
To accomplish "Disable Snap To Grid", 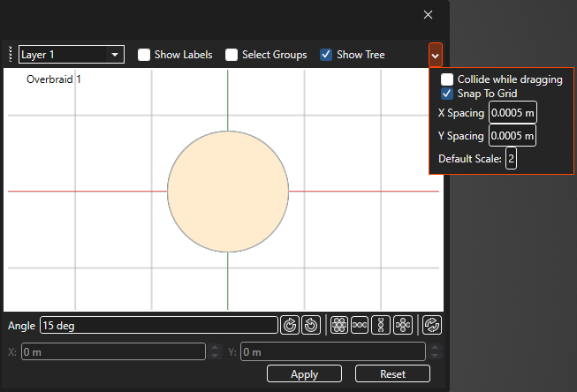I will coord(447,94).
